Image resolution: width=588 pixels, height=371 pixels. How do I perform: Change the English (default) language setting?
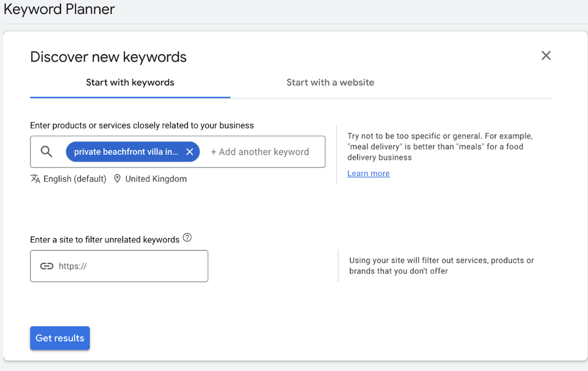[x=75, y=179]
